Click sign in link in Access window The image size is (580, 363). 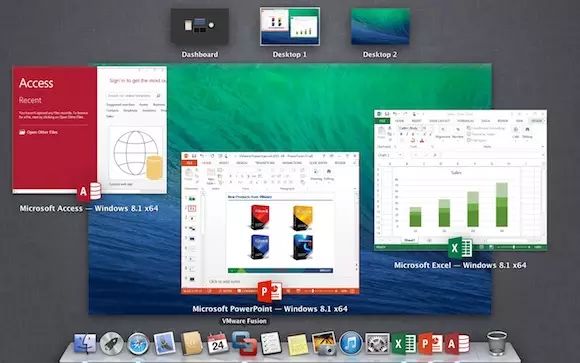click(x=137, y=80)
